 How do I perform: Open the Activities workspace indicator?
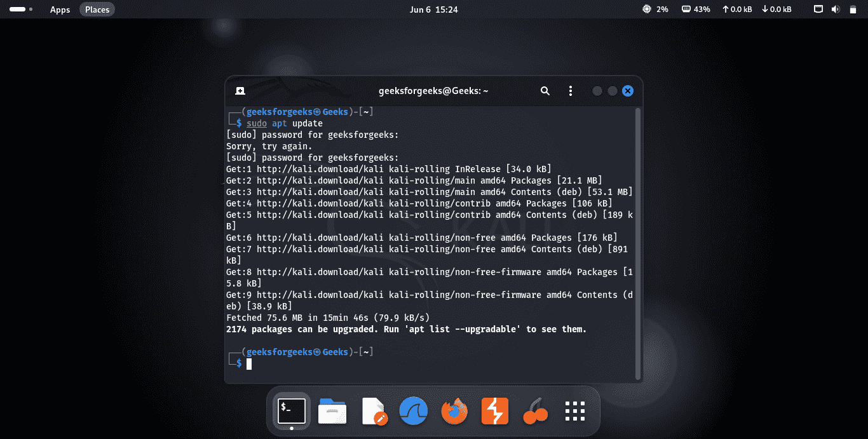(21, 10)
